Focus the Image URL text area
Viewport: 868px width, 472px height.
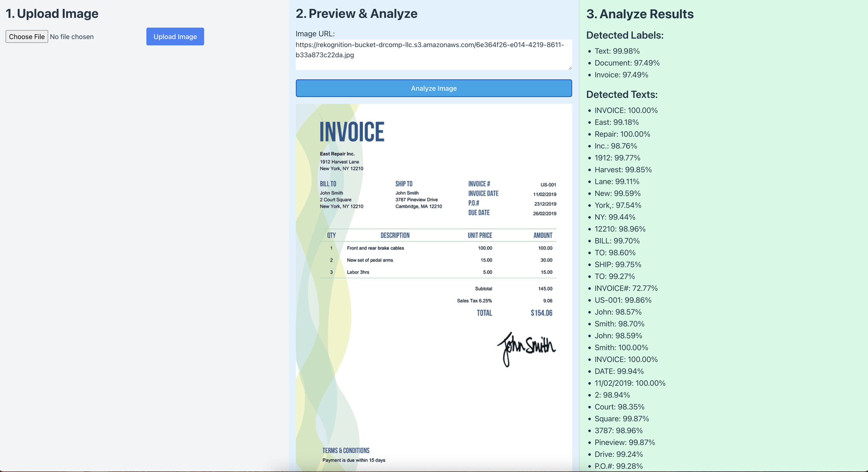point(434,54)
